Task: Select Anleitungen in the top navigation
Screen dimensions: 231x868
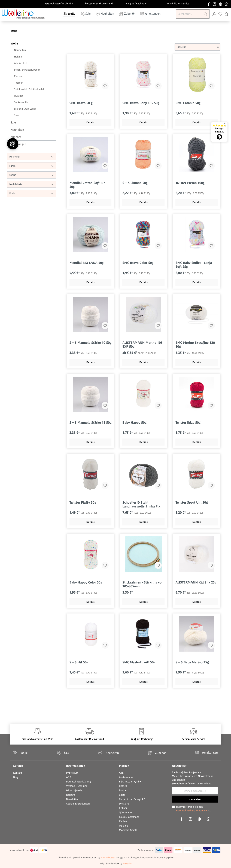Action: (150, 14)
